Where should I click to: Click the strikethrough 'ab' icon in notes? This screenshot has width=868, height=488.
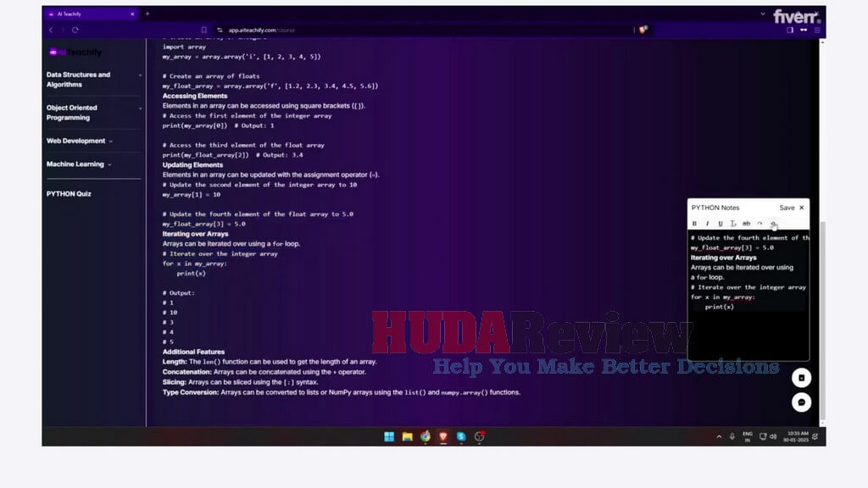click(x=746, y=224)
